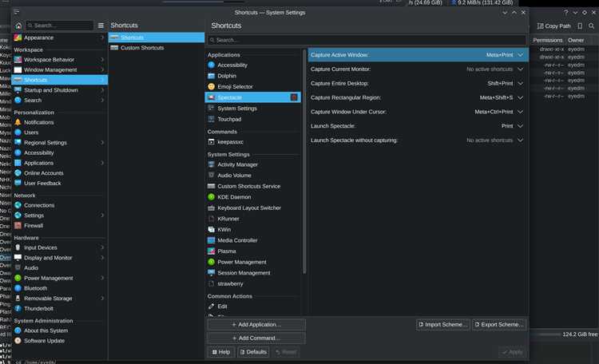Expand the Launch Spectacle shortcut row
This screenshot has height=364, width=599.
[x=520, y=126]
